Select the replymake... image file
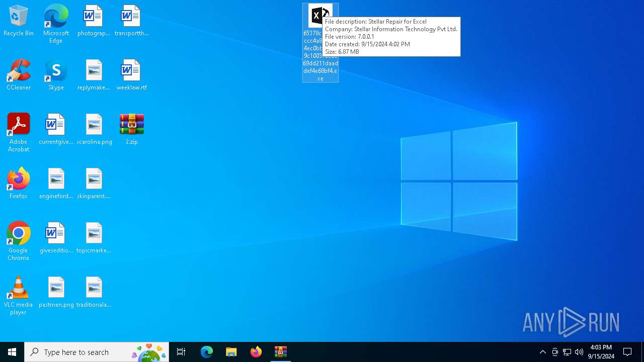Viewport: 644px width, 362px height. tap(94, 75)
